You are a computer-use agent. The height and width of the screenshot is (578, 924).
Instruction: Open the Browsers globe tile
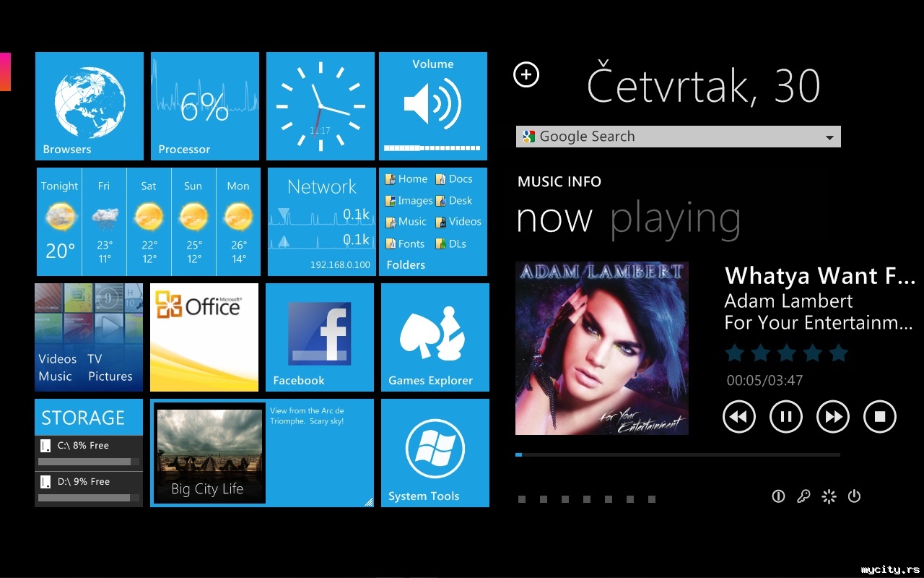point(90,106)
